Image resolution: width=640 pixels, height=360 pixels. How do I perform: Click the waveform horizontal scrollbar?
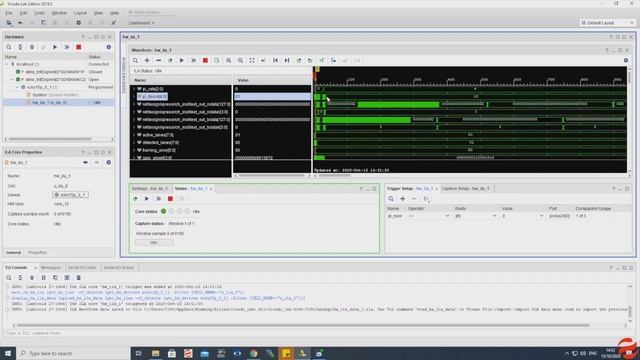click(335, 176)
